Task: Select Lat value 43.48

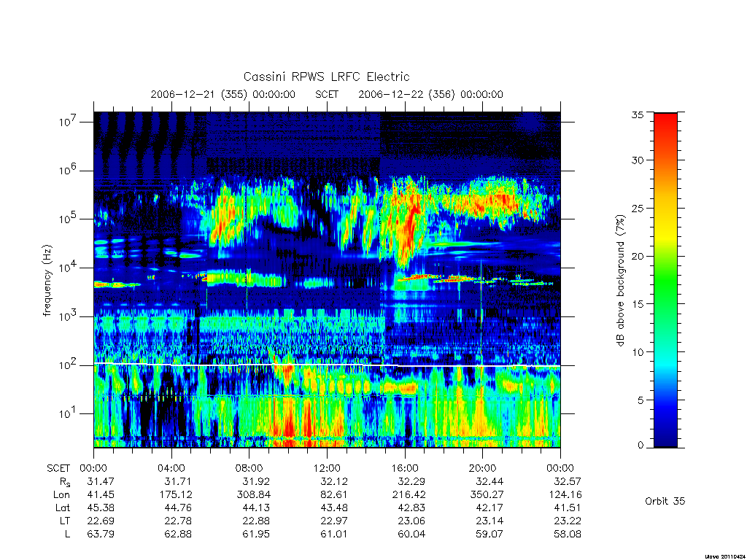Action: pyautogui.click(x=333, y=508)
